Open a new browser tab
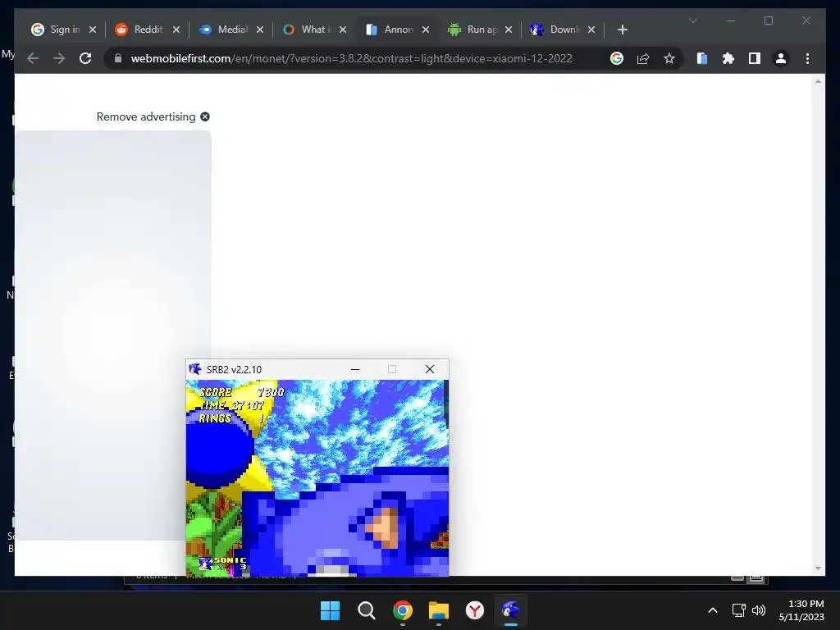 click(622, 30)
